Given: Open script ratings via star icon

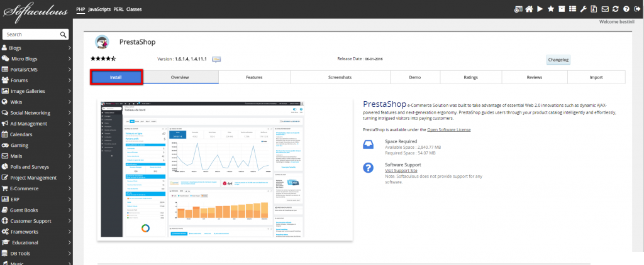Looking at the screenshot, I should click(x=551, y=9).
